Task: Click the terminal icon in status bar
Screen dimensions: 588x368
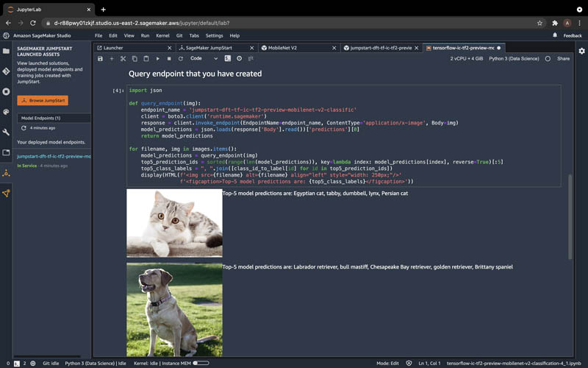Action: point(16,364)
